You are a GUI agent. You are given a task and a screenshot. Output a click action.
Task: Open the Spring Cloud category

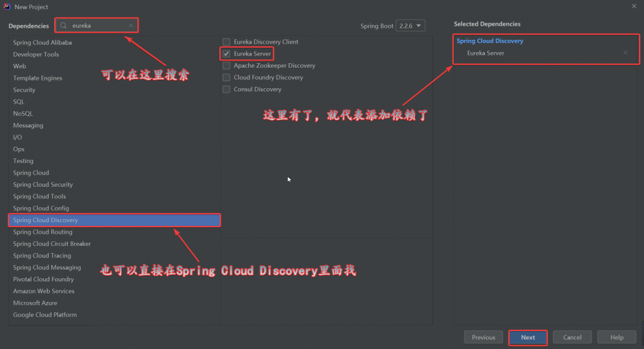click(114, 173)
